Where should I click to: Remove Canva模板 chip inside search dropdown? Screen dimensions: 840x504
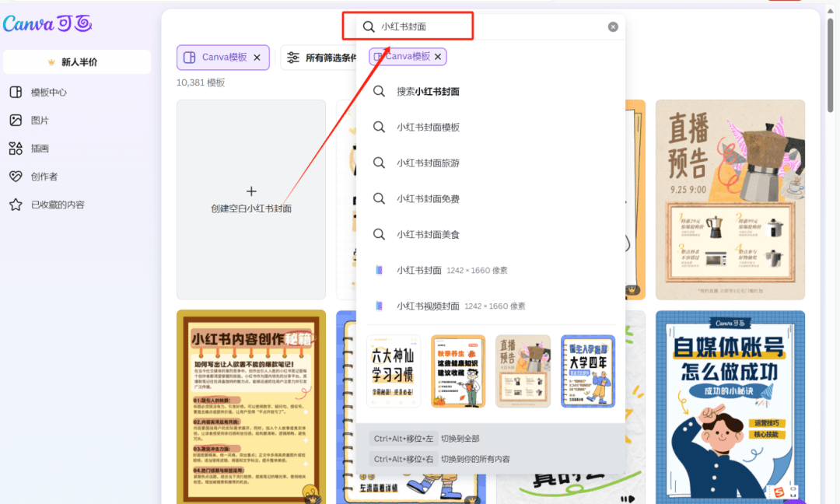[438, 56]
